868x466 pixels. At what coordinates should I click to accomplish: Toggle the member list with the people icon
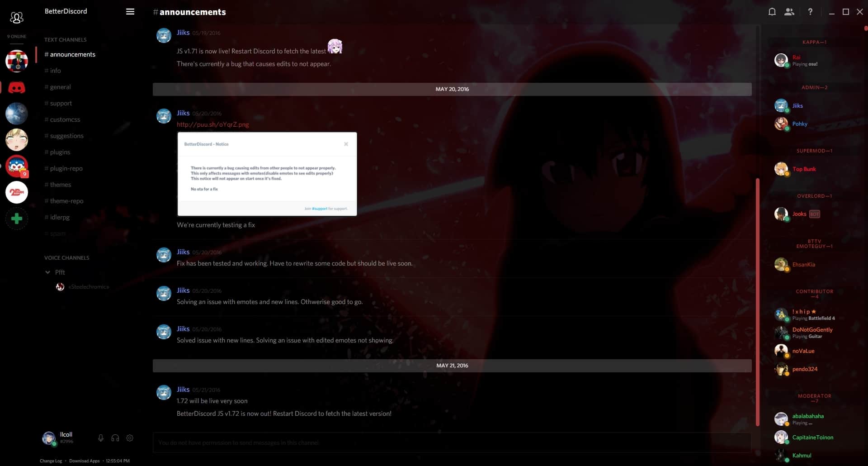point(790,12)
